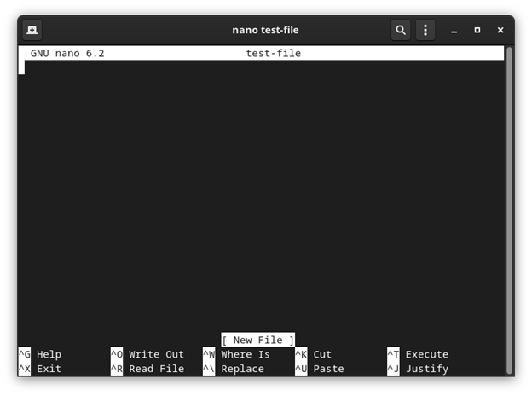Screen dimensions: 532x396
Task: Click the 'Paste' shortcut label
Action: point(329,369)
